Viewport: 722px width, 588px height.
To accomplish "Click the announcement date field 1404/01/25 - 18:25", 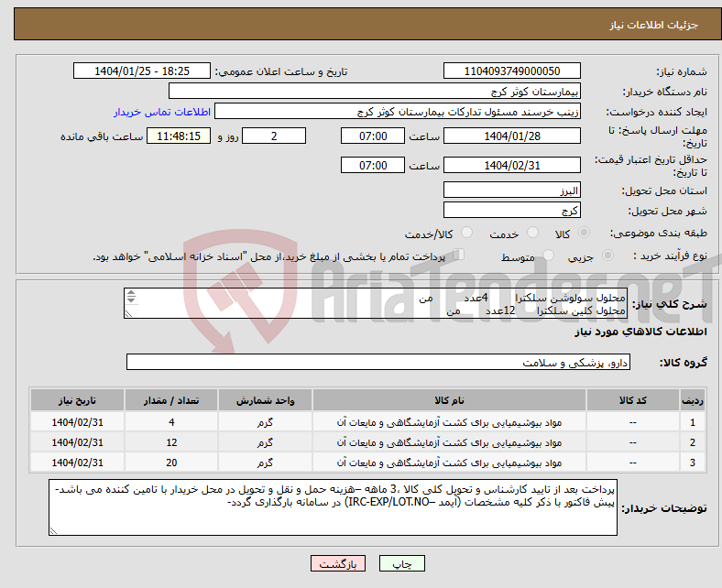I will (142, 71).
